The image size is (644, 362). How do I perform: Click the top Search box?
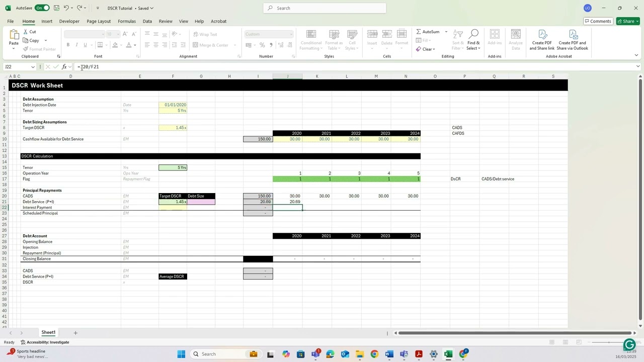pos(325,8)
